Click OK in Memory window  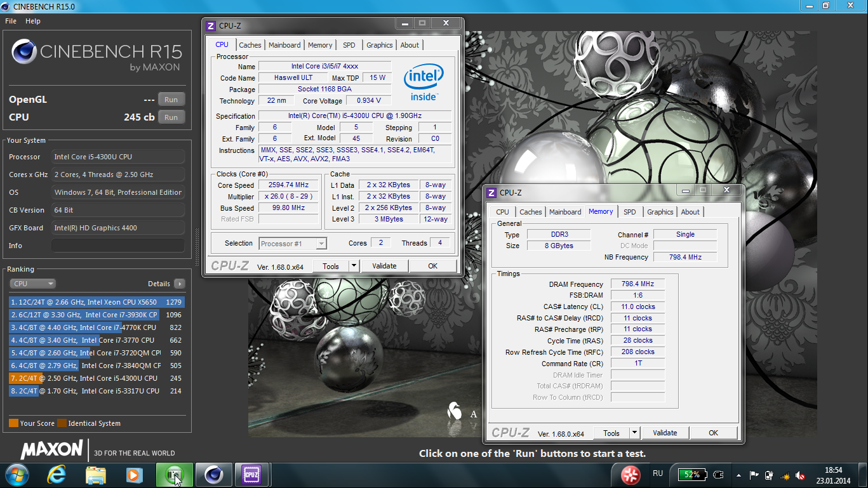(713, 433)
